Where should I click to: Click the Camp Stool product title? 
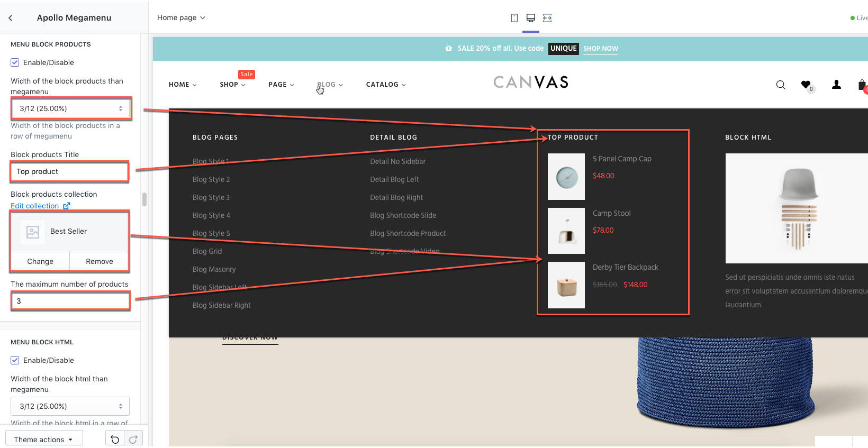click(x=612, y=213)
